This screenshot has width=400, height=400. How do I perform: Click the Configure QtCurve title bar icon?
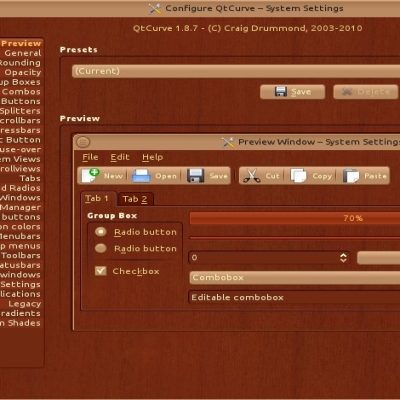155,9
